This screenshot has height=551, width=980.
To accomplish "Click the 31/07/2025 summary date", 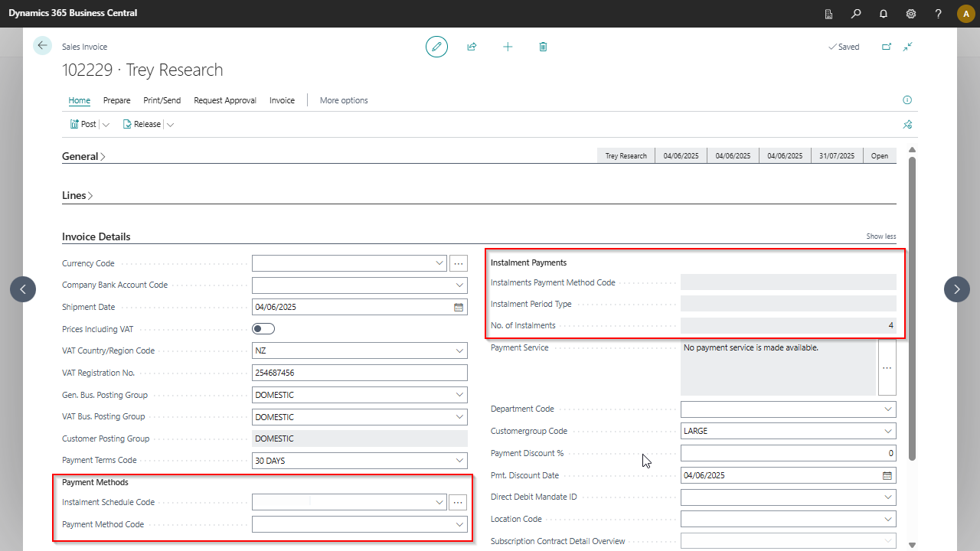I will (836, 155).
